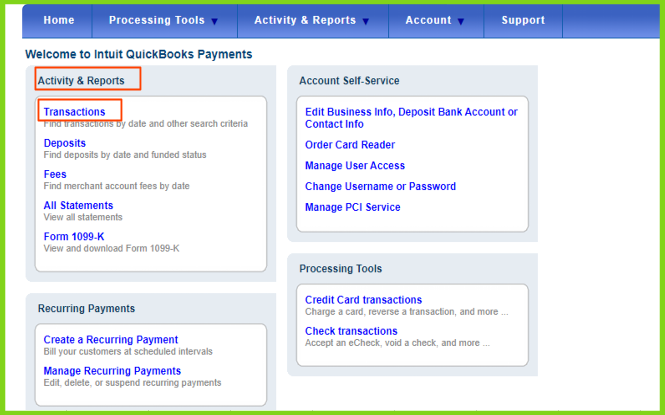Screen dimensions: 665x415
Task: Open Edit Business Info, Deposit Bank Account link
Action: point(411,118)
